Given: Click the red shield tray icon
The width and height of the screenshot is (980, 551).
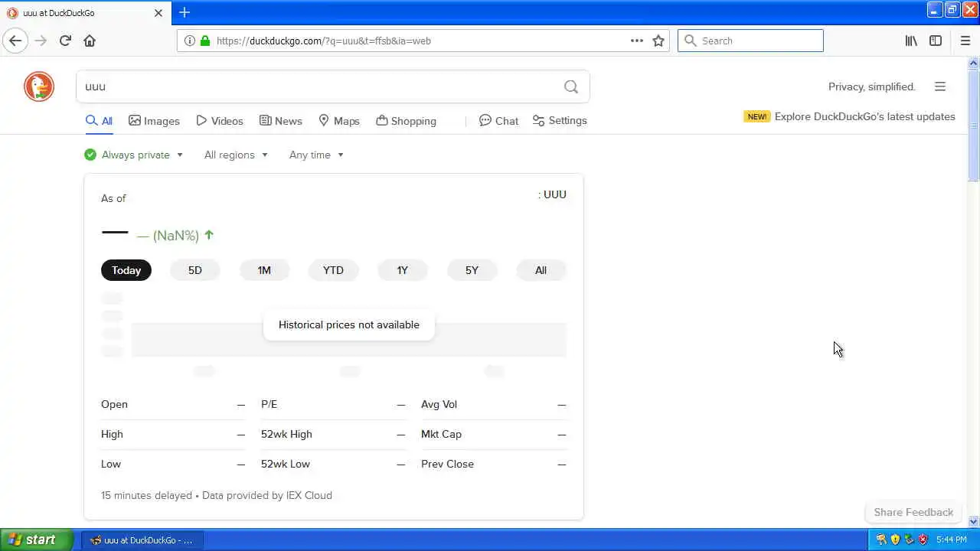Looking at the screenshot, I should click(x=923, y=540).
